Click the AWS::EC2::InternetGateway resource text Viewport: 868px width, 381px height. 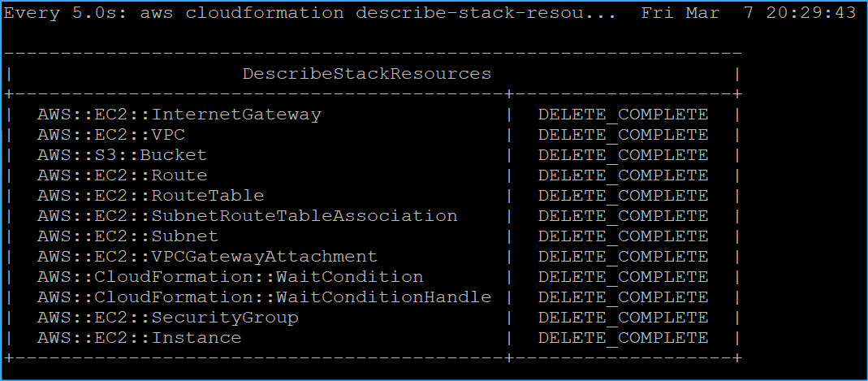pos(179,115)
